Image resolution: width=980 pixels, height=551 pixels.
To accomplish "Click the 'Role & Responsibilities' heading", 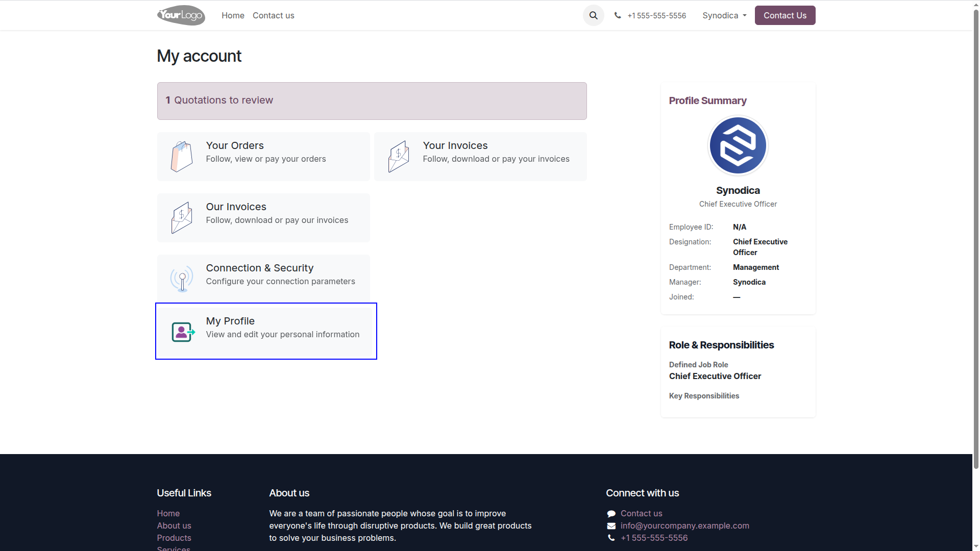I will coord(721,345).
